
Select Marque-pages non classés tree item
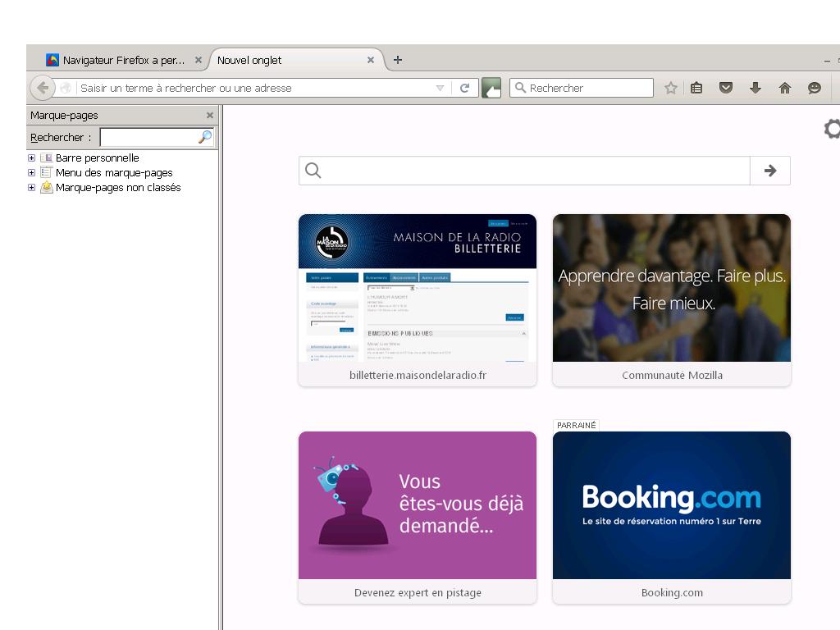[118, 188]
